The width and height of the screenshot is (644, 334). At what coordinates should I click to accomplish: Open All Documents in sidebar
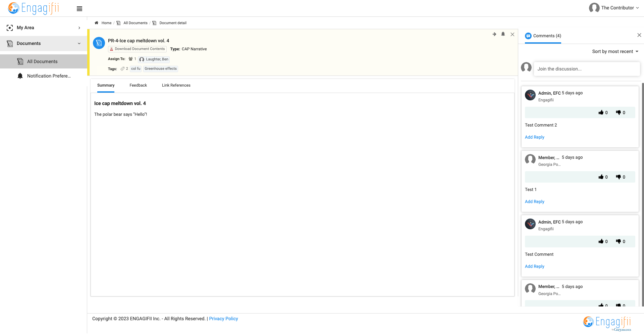pyautogui.click(x=44, y=61)
